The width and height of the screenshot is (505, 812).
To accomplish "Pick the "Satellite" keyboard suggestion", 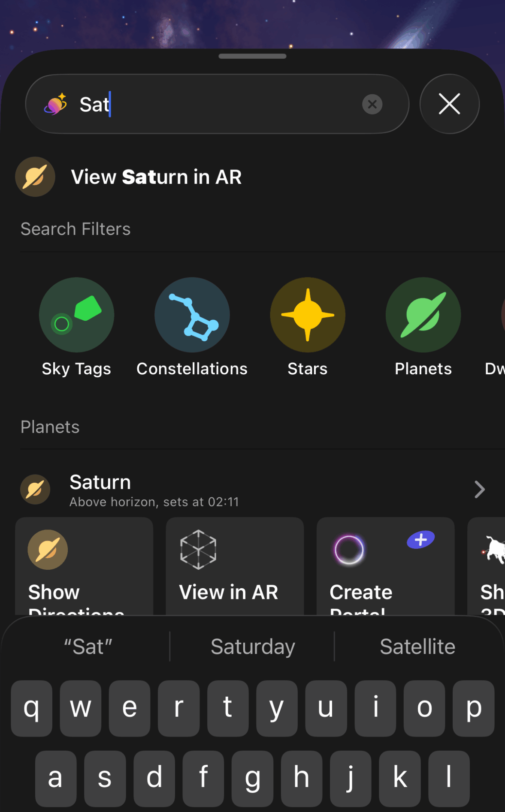I will pyautogui.click(x=417, y=647).
